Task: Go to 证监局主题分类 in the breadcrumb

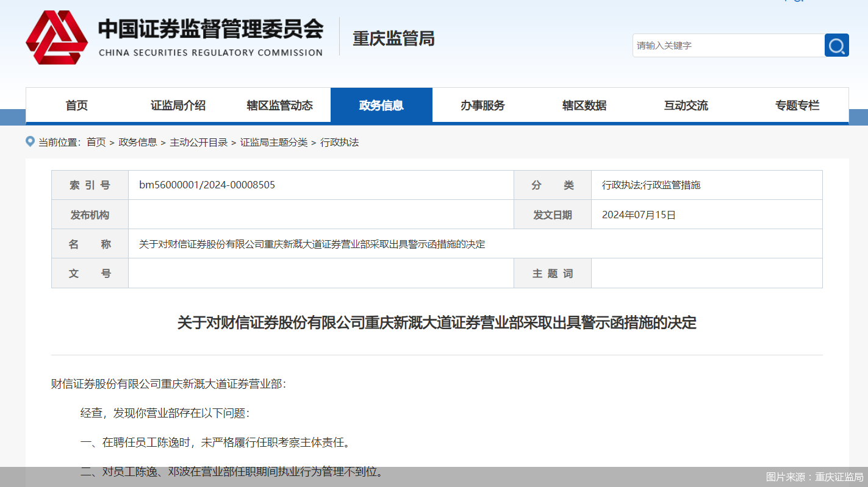Action: tap(274, 142)
